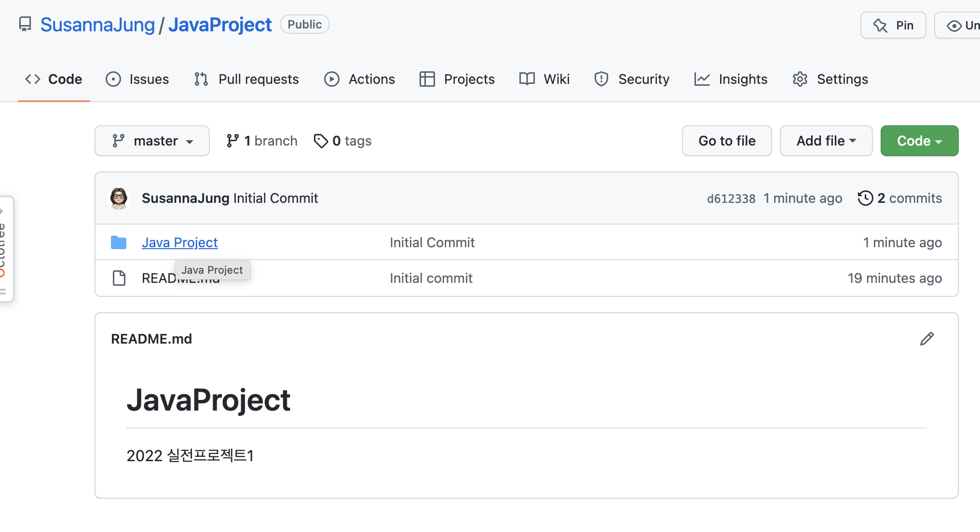Open the green Code dropdown

(x=919, y=141)
